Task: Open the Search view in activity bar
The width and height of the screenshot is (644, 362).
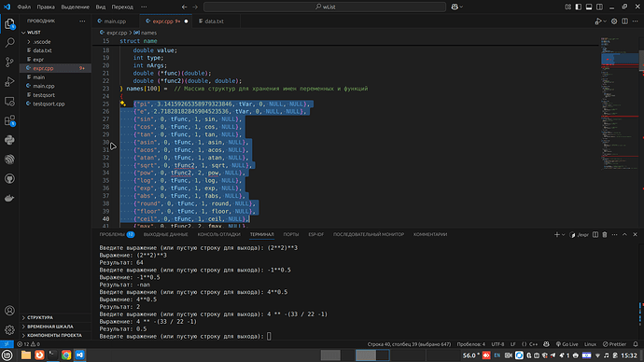Action: pos(9,43)
